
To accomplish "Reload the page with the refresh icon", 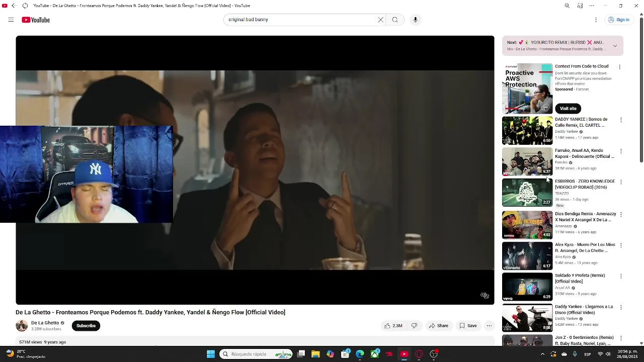I will pos(25,6).
